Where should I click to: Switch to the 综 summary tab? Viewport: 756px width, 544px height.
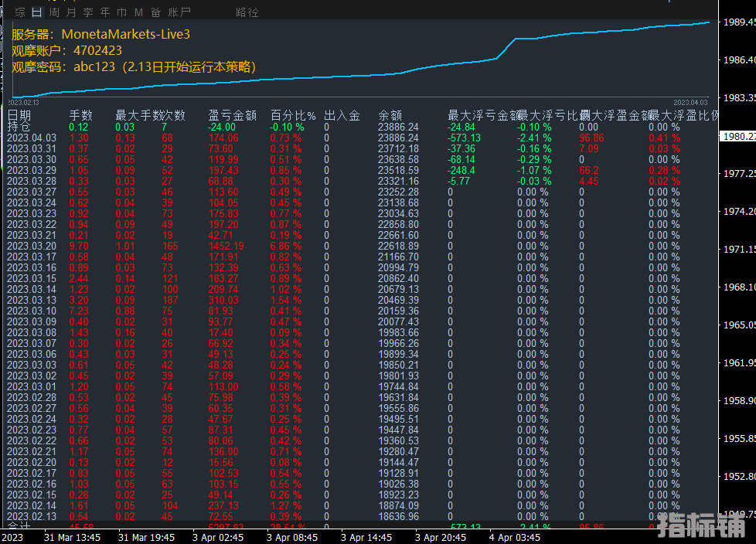coord(20,12)
